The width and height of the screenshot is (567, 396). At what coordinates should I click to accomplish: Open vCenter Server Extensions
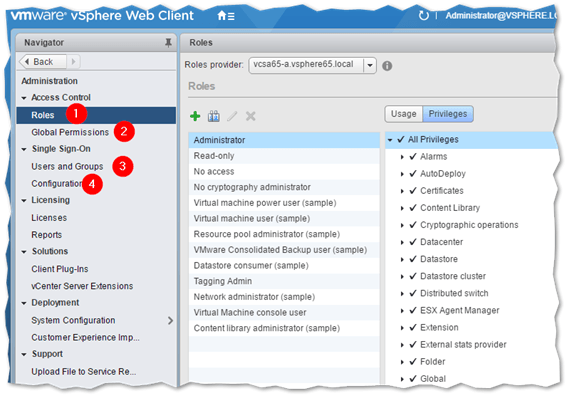pyautogui.click(x=82, y=286)
